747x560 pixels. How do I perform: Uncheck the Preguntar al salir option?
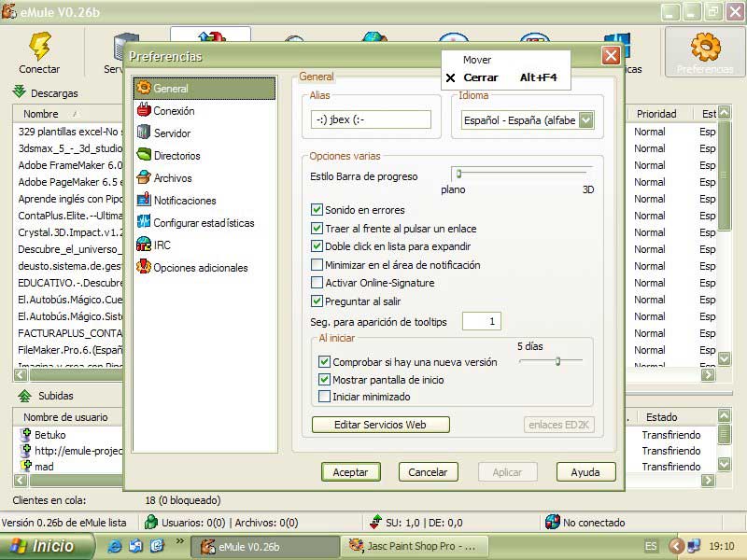point(317,301)
